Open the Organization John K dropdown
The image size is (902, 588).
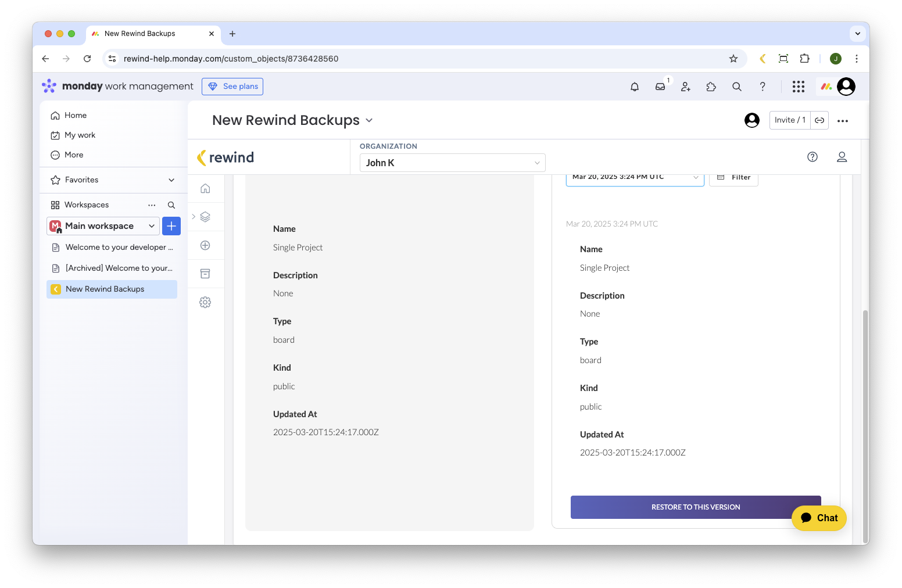(x=452, y=163)
